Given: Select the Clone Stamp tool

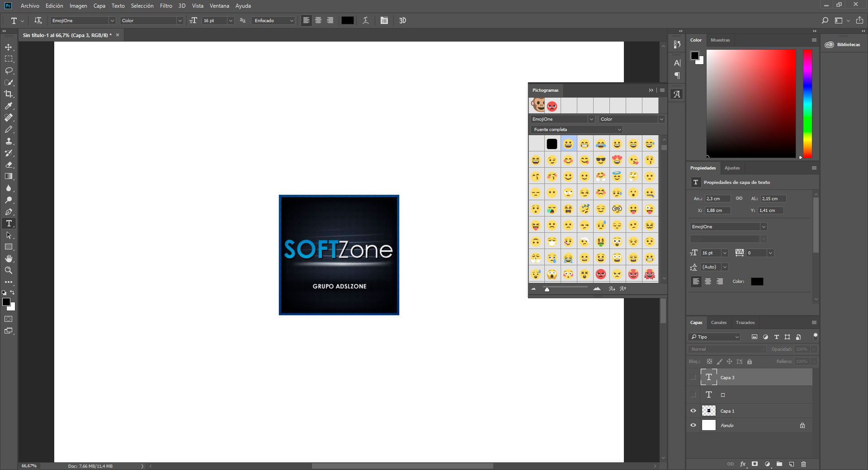Looking at the screenshot, I should click(x=9, y=141).
